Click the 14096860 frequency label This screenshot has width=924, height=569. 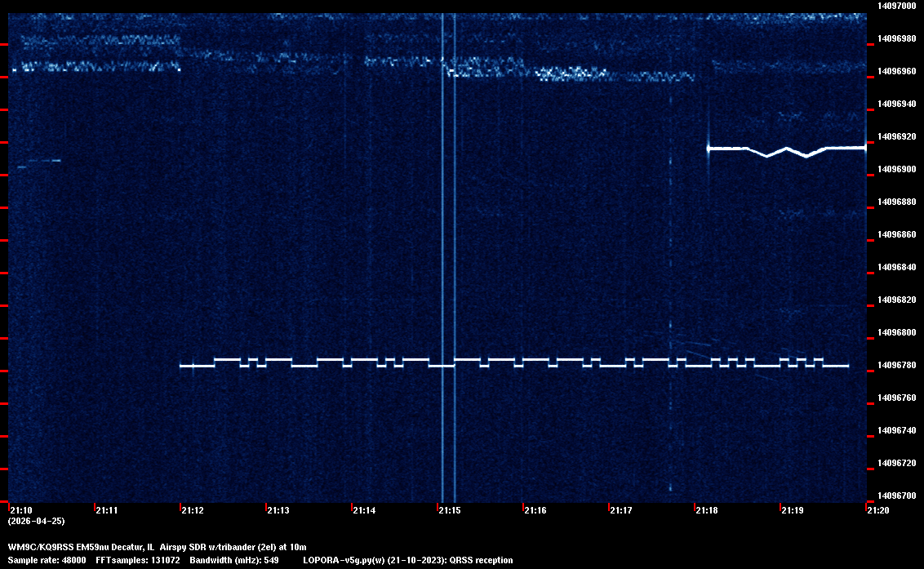[x=895, y=234]
